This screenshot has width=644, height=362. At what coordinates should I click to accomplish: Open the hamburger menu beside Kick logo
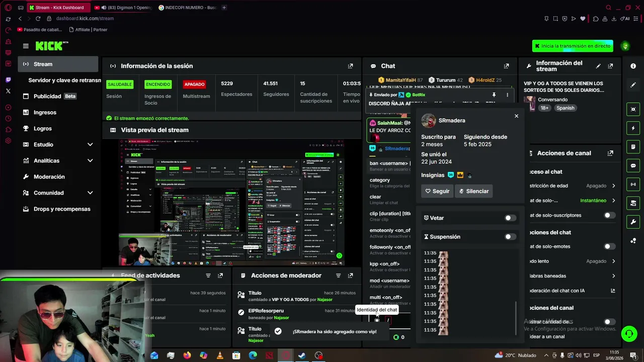point(26,46)
